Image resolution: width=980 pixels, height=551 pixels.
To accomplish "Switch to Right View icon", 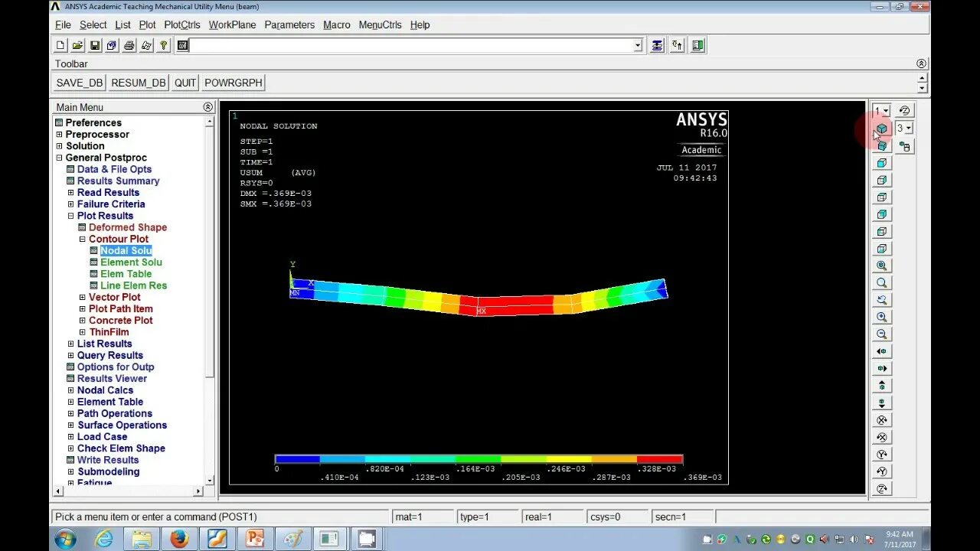I will pos(882,180).
